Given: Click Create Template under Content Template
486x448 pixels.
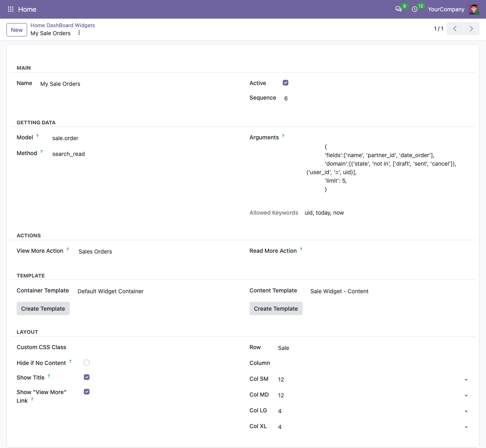Looking at the screenshot, I should pyautogui.click(x=276, y=309).
